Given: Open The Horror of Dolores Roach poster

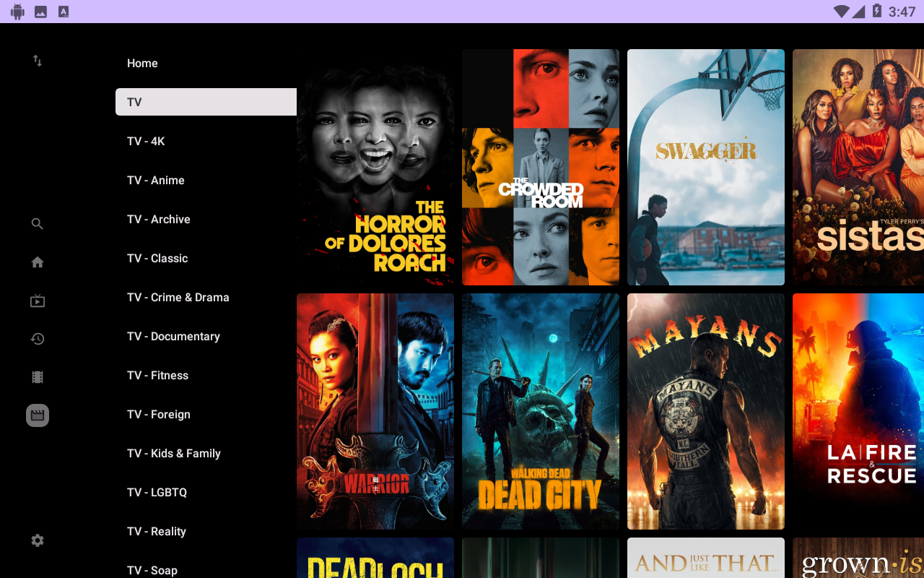Looking at the screenshot, I should tap(375, 168).
